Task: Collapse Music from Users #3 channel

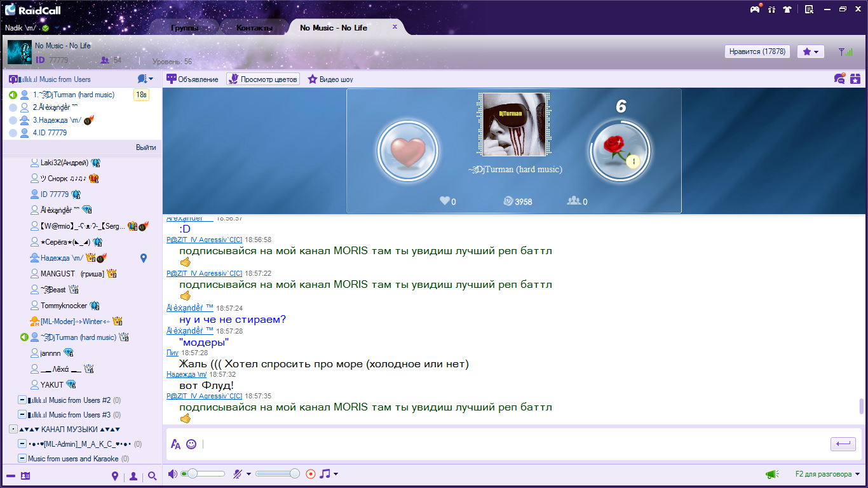Action: [22, 415]
